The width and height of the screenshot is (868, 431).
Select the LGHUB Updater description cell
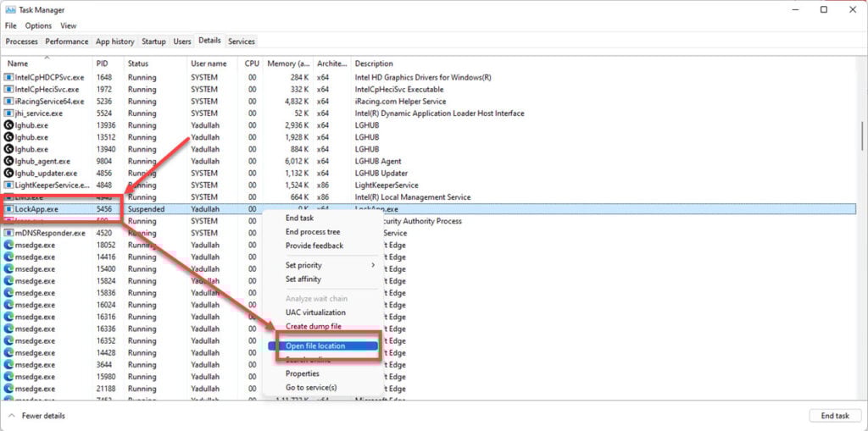382,174
